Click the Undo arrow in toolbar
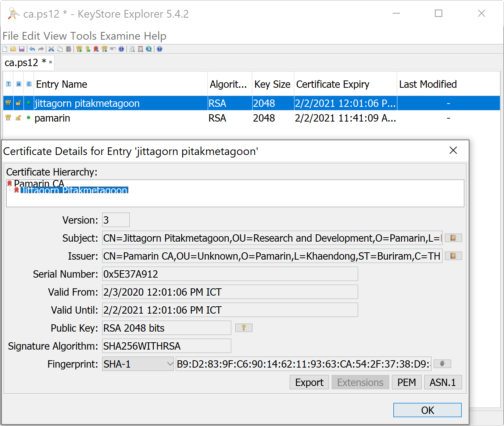Screen dimensions: 504x426 coord(32,49)
